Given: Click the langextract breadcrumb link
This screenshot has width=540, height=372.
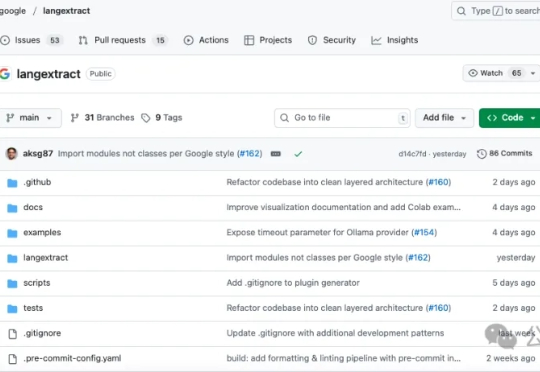Looking at the screenshot, I should [66, 11].
